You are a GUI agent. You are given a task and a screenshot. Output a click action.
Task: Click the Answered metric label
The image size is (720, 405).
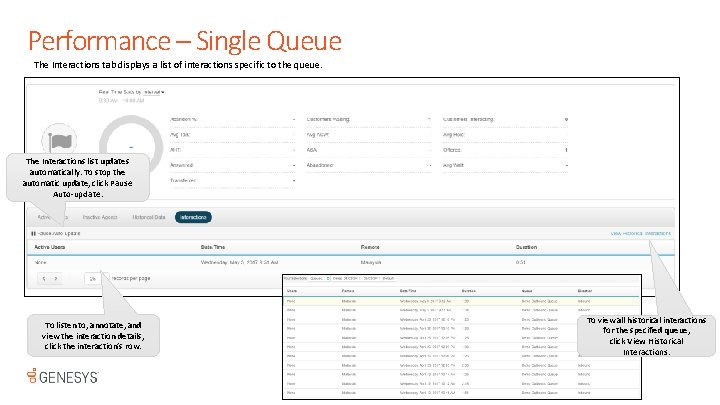pos(181,165)
